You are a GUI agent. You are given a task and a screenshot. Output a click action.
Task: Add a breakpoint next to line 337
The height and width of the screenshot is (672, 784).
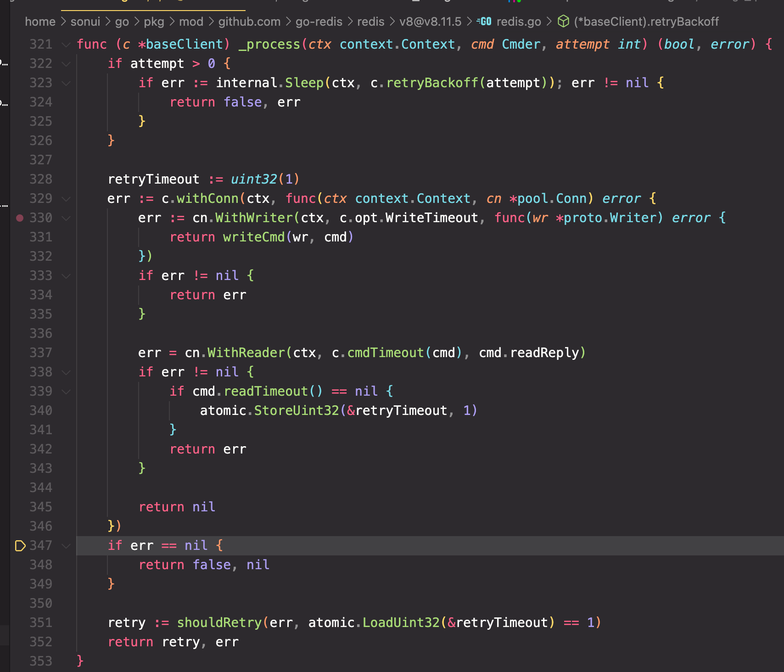(19, 353)
